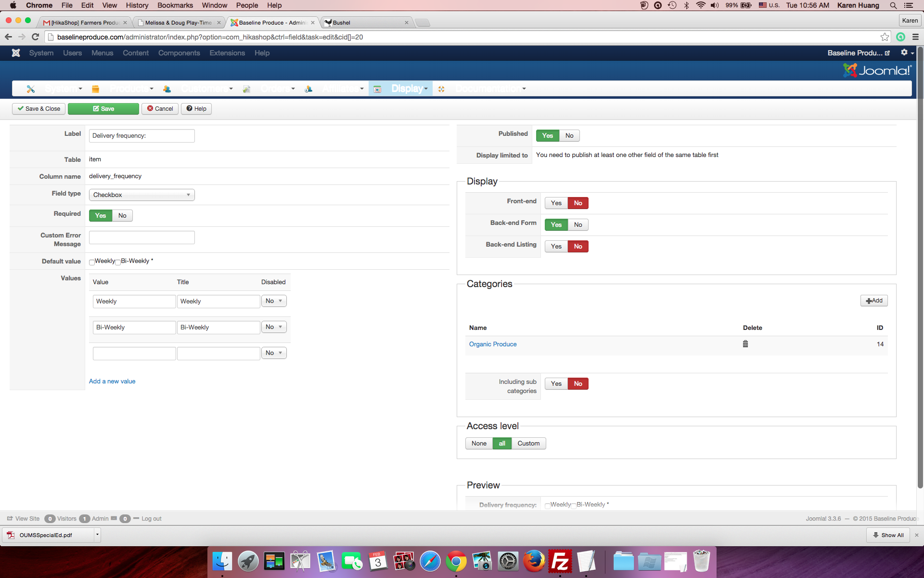
Task: Bookmark page with the star icon
Action: coord(885,37)
